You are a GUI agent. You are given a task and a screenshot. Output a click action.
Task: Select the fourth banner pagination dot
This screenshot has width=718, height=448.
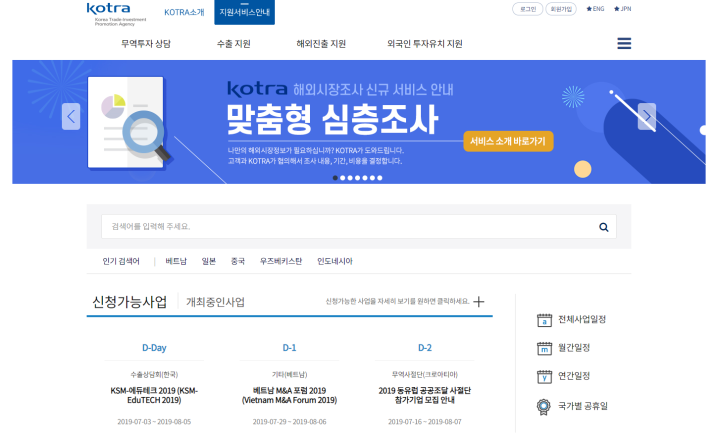(x=358, y=178)
